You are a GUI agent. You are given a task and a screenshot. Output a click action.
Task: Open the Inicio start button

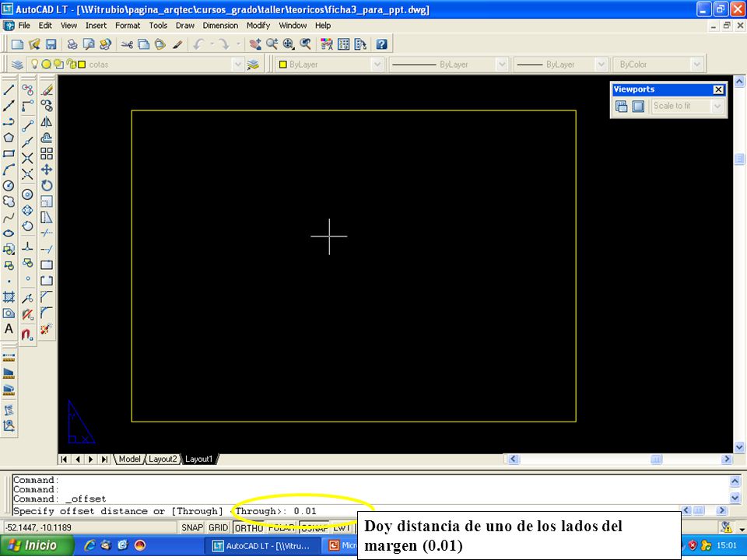37,545
